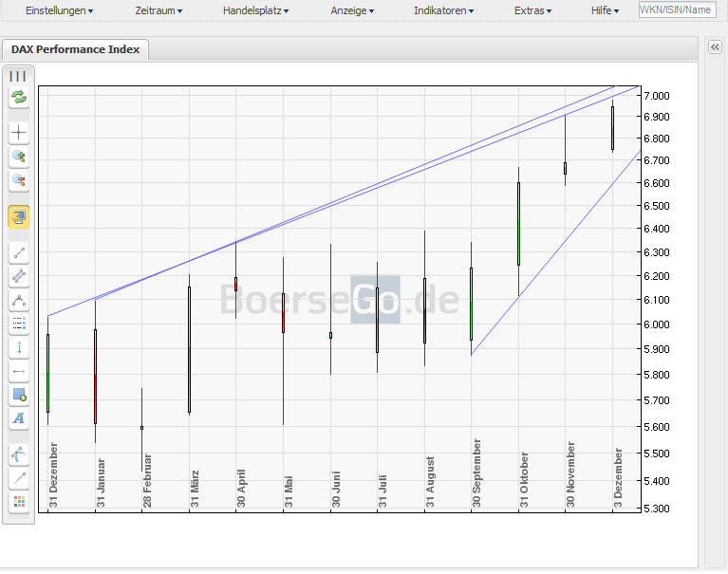Toggle the highlighted yellow monitor tool
This screenshot has height=574, width=728.
(19, 216)
